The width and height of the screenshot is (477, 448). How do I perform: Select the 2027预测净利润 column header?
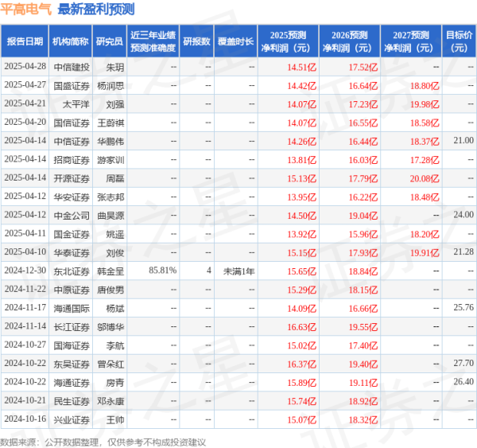coord(409,41)
